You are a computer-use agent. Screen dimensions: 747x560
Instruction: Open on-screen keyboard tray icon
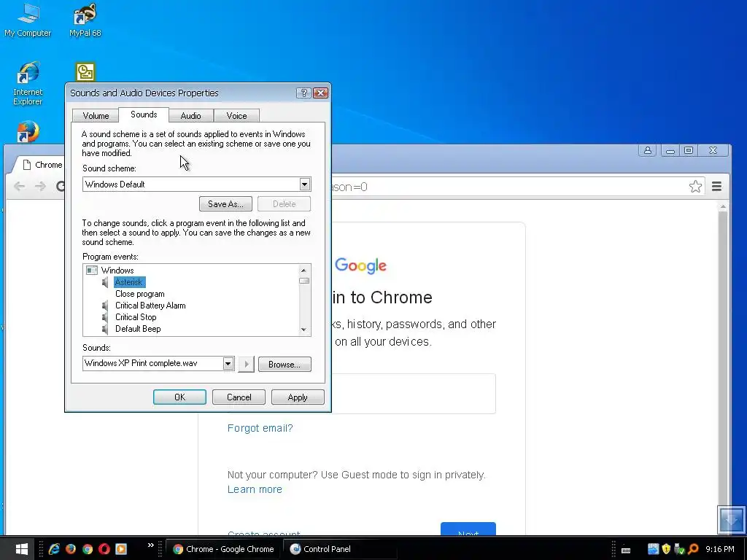click(626, 550)
